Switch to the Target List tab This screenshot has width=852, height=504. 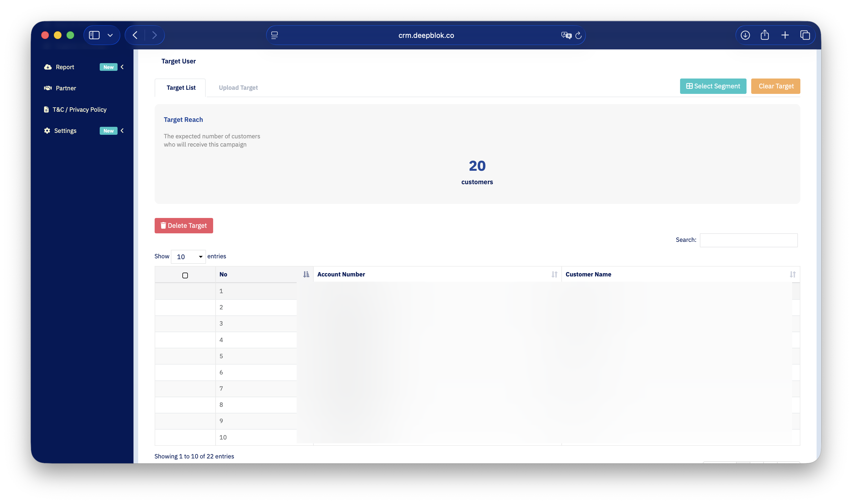coord(180,88)
